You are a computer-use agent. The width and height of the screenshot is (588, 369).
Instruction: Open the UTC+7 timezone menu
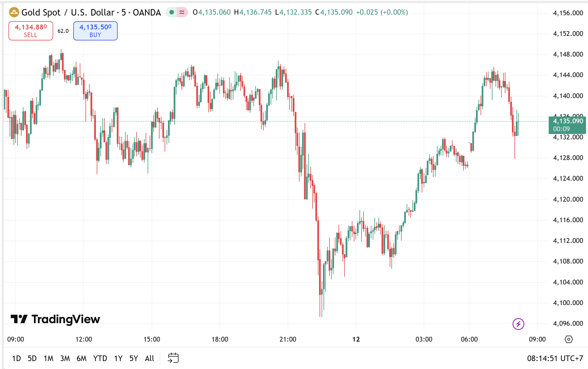pyautogui.click(x=555, y=358)
